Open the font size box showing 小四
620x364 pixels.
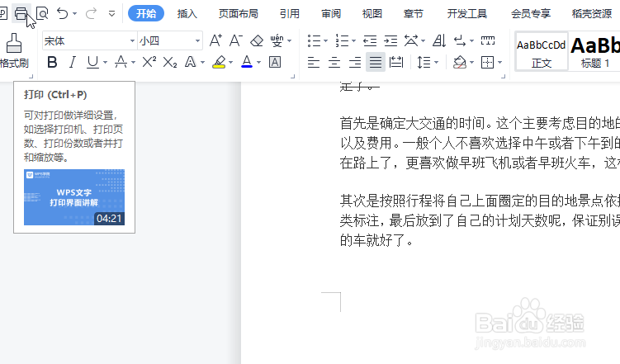(170, 40)
